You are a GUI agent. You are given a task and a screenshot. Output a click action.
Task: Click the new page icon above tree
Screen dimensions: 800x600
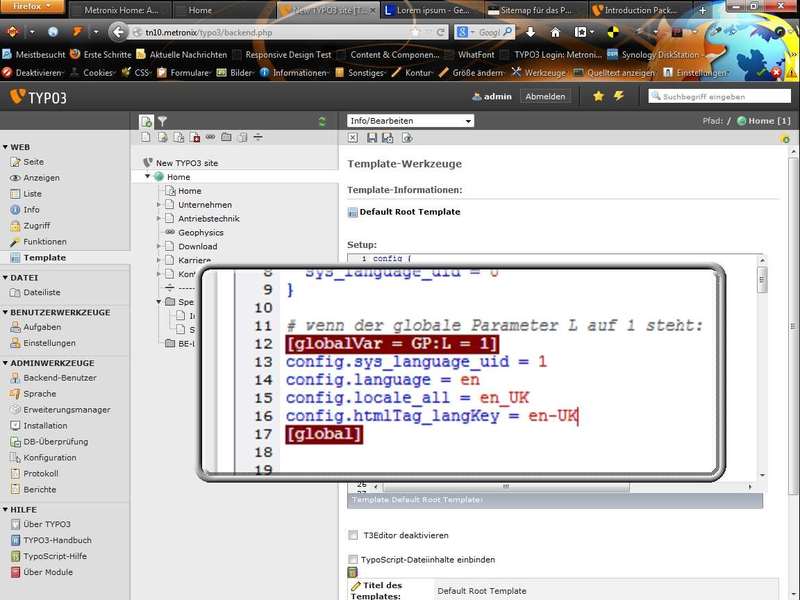[x=146, y=121]
